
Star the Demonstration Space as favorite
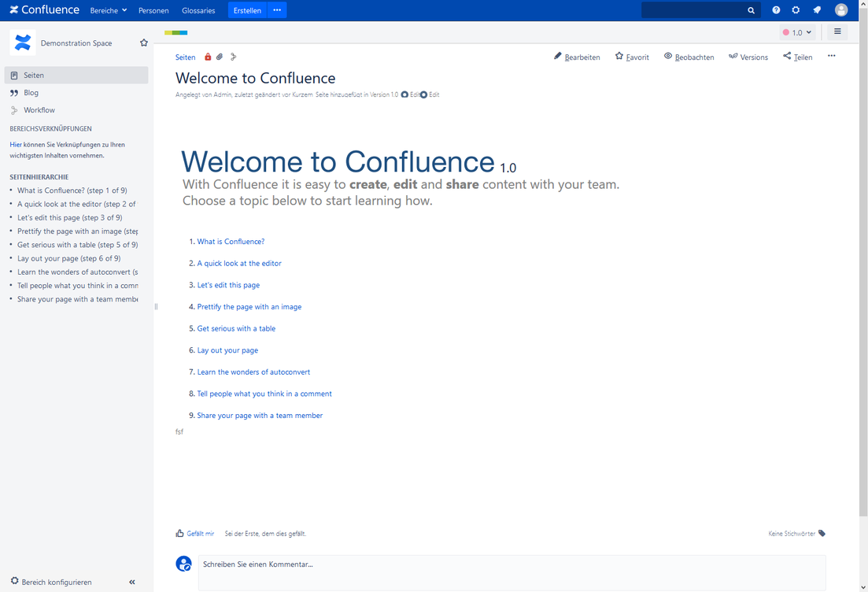pos(144,43)
